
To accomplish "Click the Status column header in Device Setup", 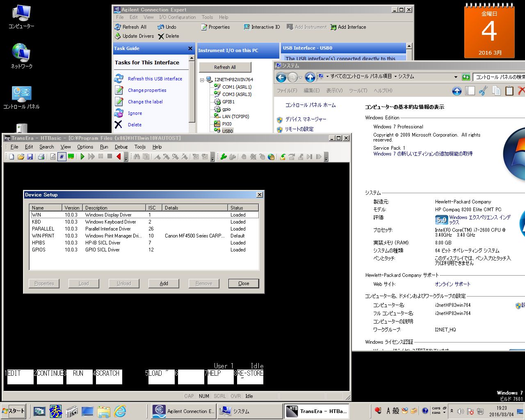I will (243, 208).
